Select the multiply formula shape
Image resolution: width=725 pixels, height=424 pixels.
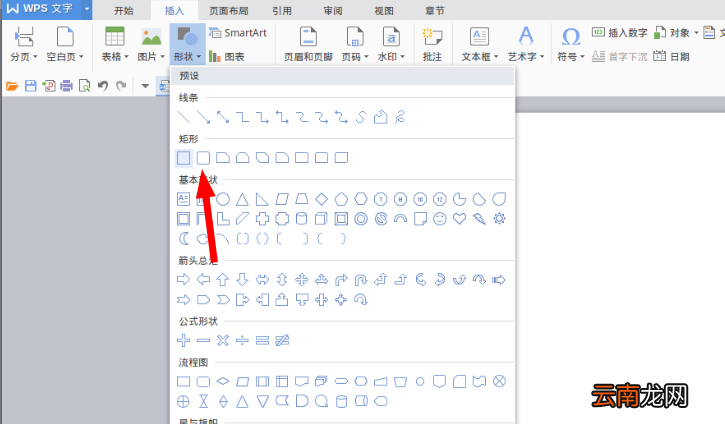coord(223,341)
